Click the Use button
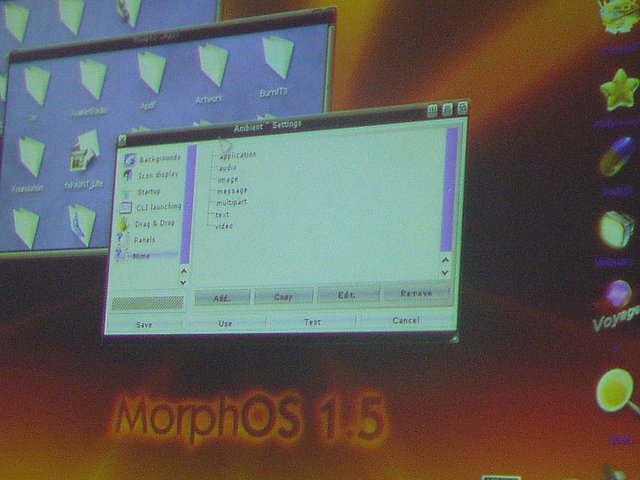The width and height of the screenshot is (640, 480). (225, 323)
